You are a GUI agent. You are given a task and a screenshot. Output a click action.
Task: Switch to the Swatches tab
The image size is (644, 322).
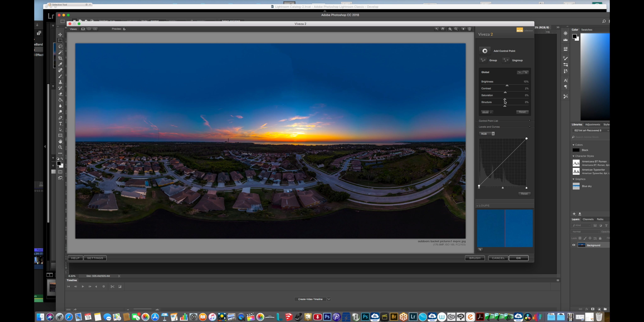tap(587, 30)
